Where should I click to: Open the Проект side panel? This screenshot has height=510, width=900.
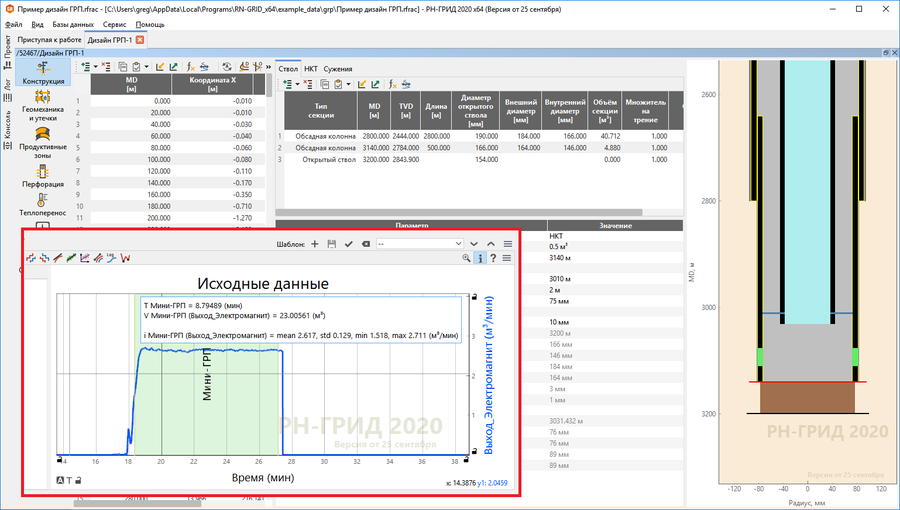(x=7, y=53)
